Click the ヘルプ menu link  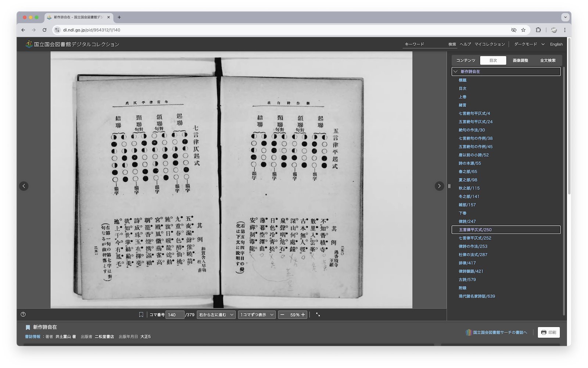[465, 44]
